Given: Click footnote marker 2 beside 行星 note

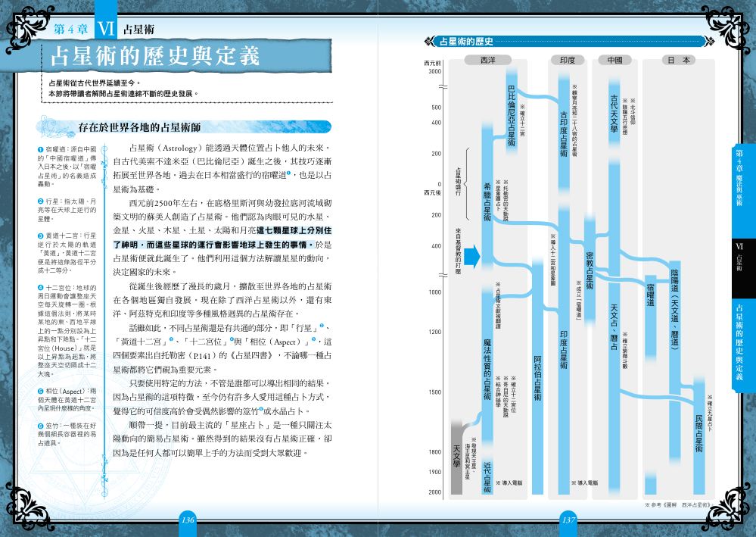Looking at the screenshot, I should pyautogui.click(x=41, y=201).
